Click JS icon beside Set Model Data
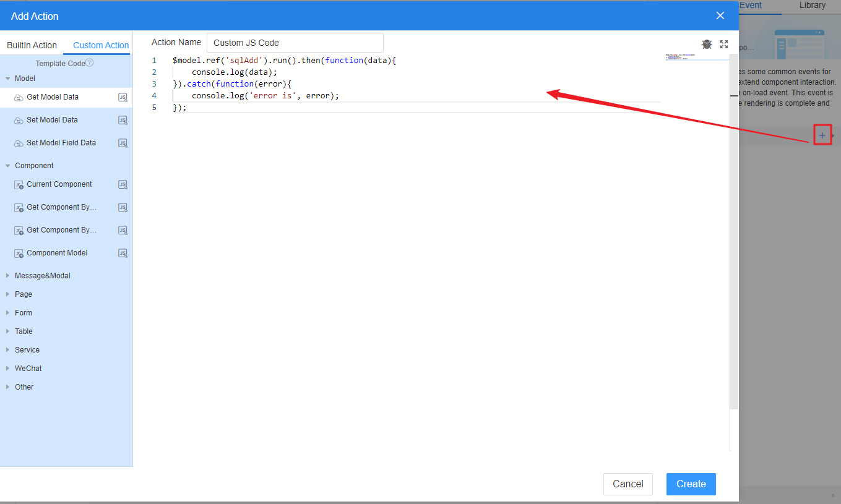841x504 pixels. [x=123, y=121]
